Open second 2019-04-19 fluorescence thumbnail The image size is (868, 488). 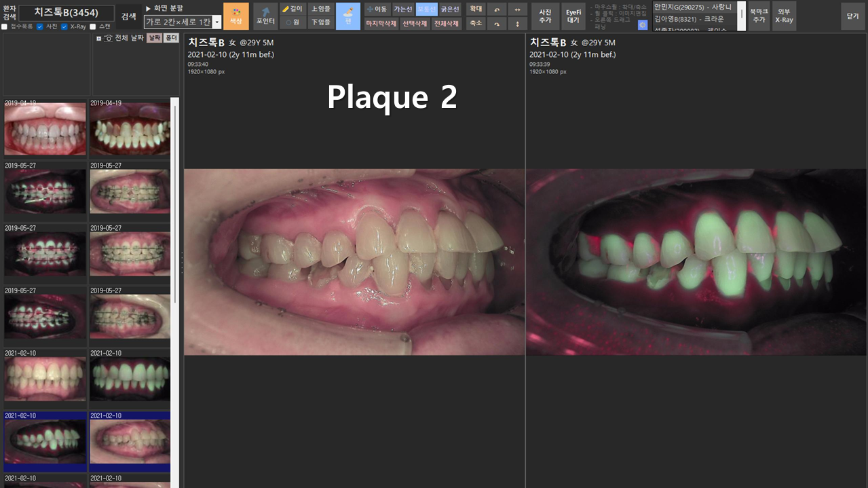tap(130, 129)
